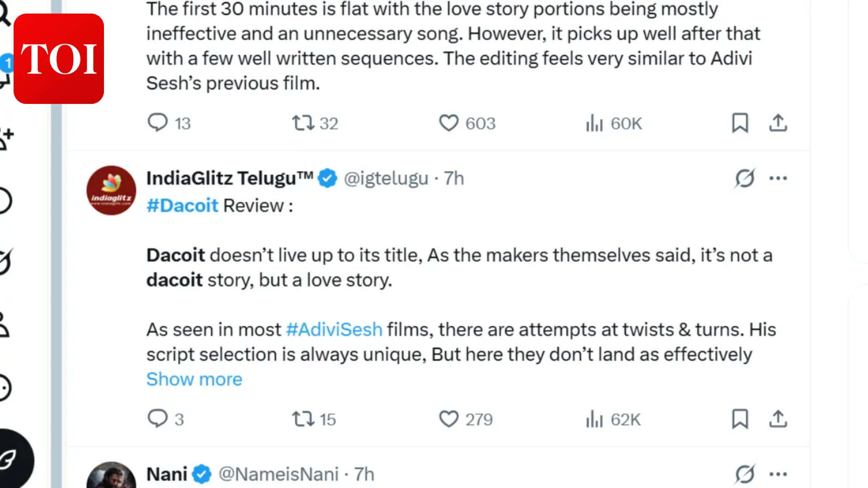Reply to IndiaGlitz tweet with 3 replies
The height and width of the screenshot is (488, 868).
[158, 418]
